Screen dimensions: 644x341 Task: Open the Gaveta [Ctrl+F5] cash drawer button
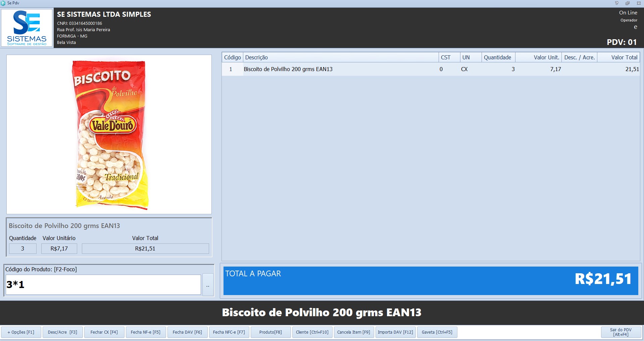437,332
